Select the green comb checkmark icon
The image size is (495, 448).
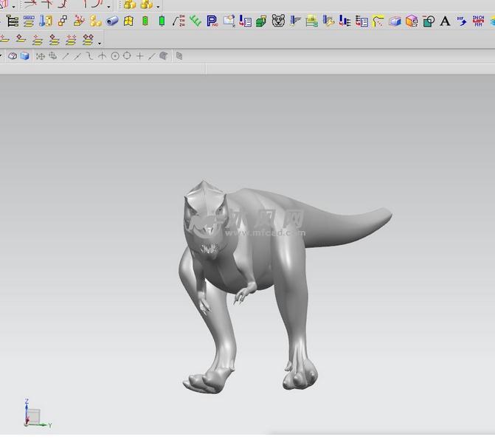click(x=195, y=21)
